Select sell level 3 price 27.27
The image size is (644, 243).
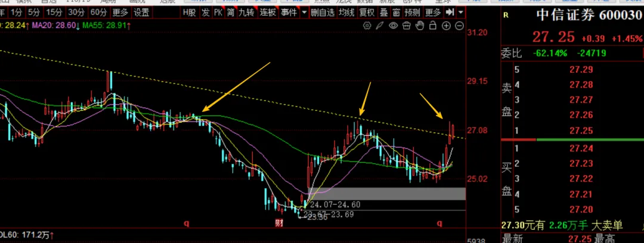pyautogui.click(x=581, y=100)
